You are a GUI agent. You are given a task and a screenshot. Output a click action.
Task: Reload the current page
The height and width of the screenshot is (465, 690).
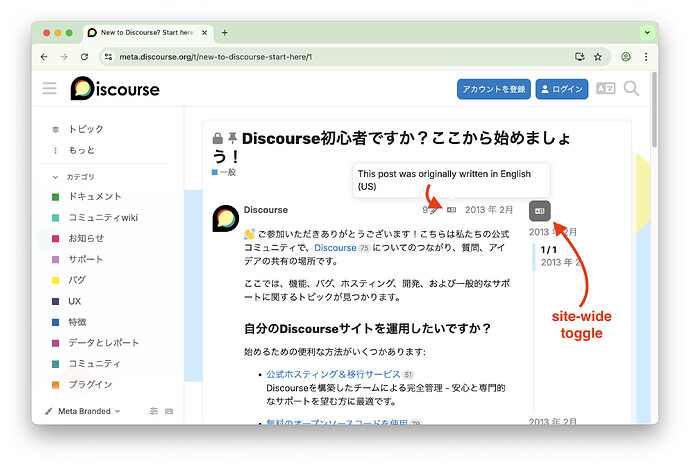click(84, 57)
